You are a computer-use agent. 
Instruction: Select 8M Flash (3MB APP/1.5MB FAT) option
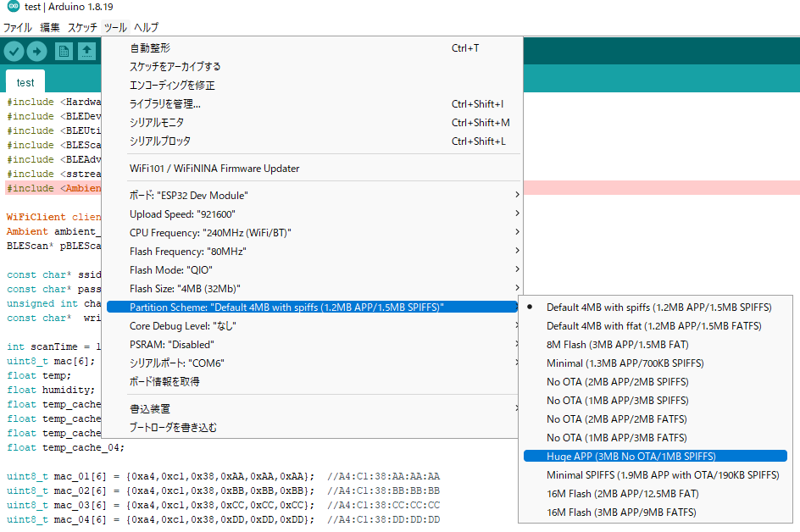coord(655,345)
